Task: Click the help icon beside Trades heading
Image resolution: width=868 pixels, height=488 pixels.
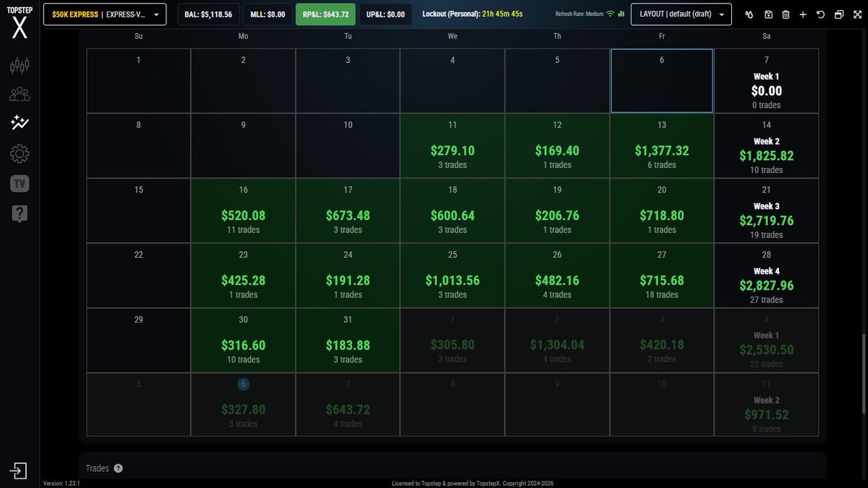Action: pos(119,468)
